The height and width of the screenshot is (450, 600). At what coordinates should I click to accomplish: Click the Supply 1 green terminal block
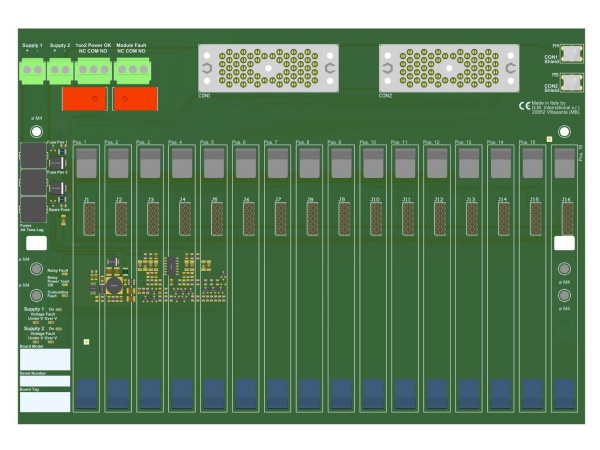click(x=33, y=69)
